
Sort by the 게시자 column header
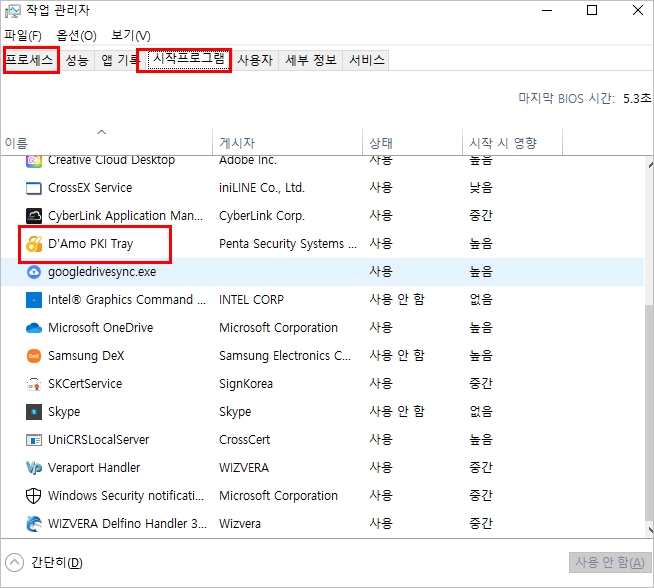pos(287,142)
